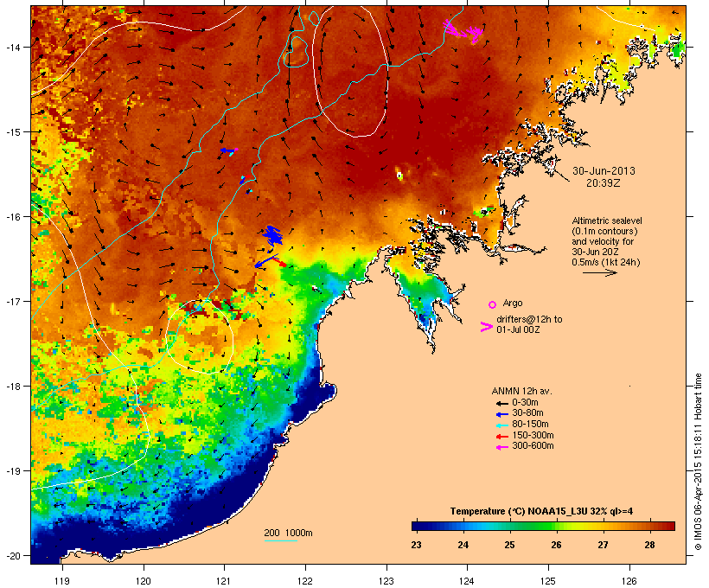Click the '150-300m' depth label
The width and height of the screenshot is (709, 588).
click(x=533, y=435)
